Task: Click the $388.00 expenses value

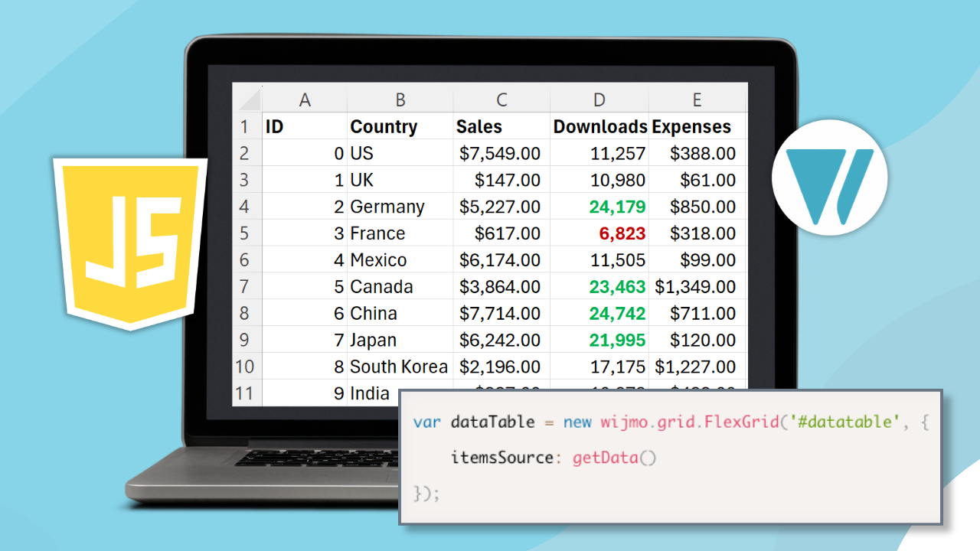Action: click(x=703, y=154)
